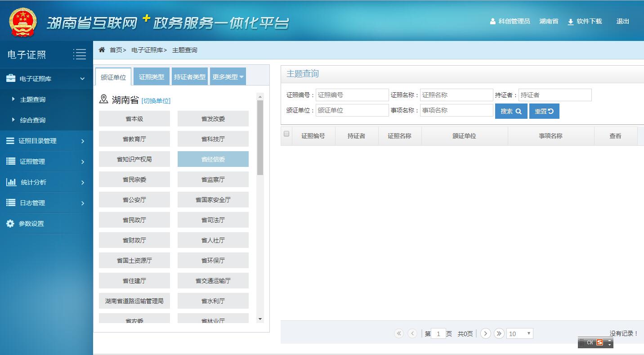This screenshot has height=355, width=644.
Task: Go to the last page arrow
Action: 499,333
